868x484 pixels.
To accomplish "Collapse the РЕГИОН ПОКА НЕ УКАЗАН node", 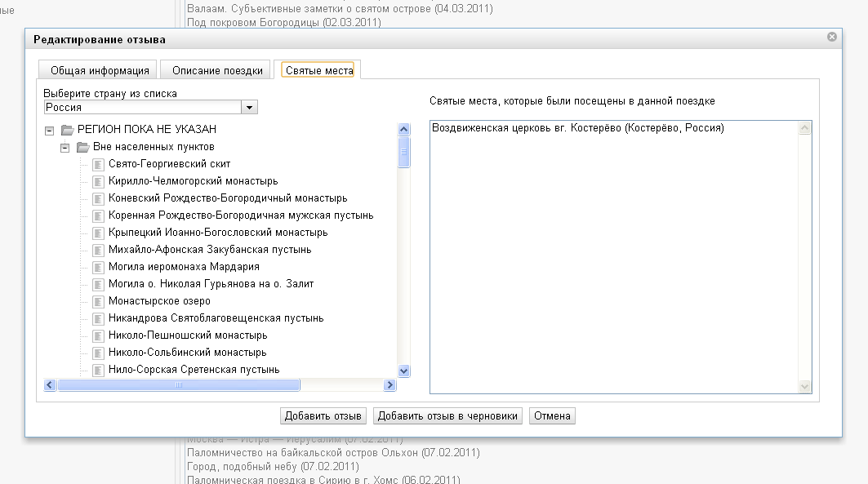I will pyautogui.click(x=50, y=130).
